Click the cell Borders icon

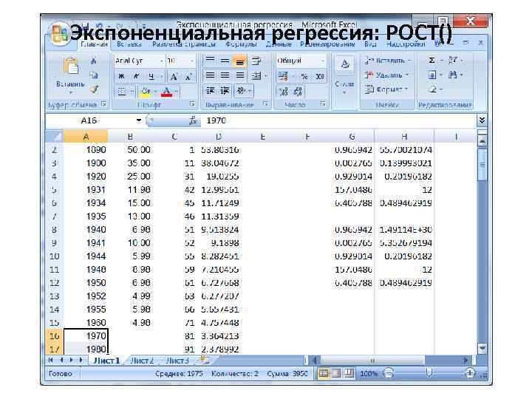(x=121, y=92)
